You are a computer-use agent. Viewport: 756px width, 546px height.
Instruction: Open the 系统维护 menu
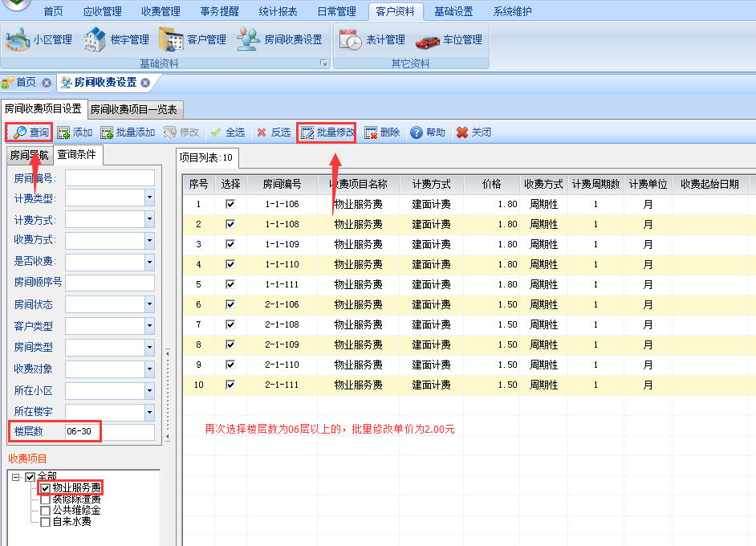point(512,11)
